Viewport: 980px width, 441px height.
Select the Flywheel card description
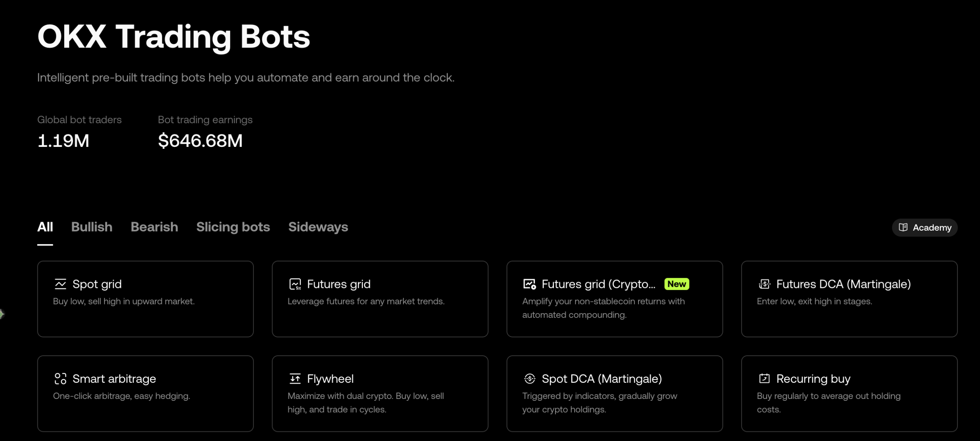coord(366,402)
